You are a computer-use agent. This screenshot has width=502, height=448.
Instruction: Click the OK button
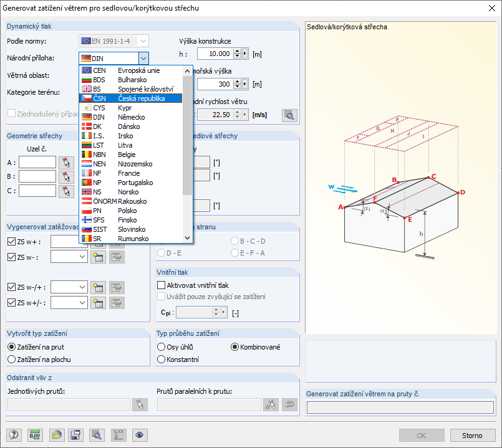point(422,435)
